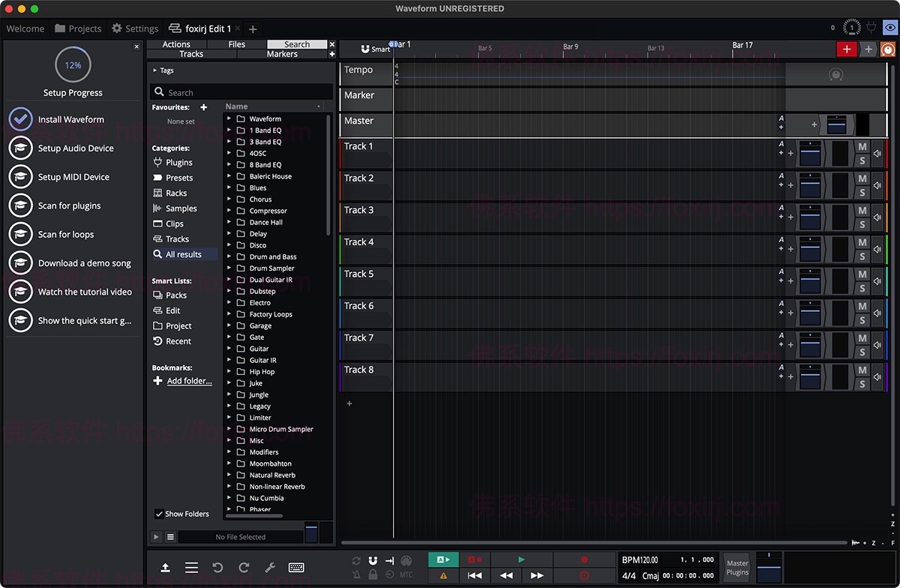Solo Track 3 with its S button
The image size is (900, 588).
861,223
